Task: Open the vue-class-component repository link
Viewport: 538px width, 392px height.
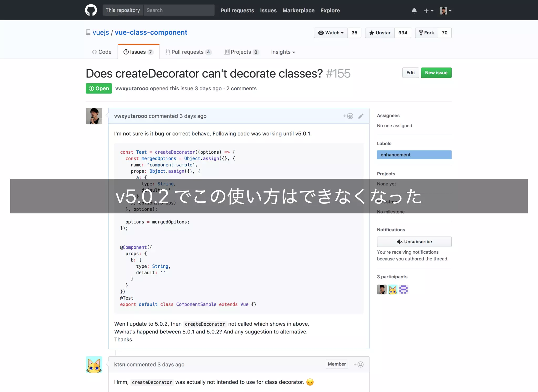Action: click(x=151, y=32)
